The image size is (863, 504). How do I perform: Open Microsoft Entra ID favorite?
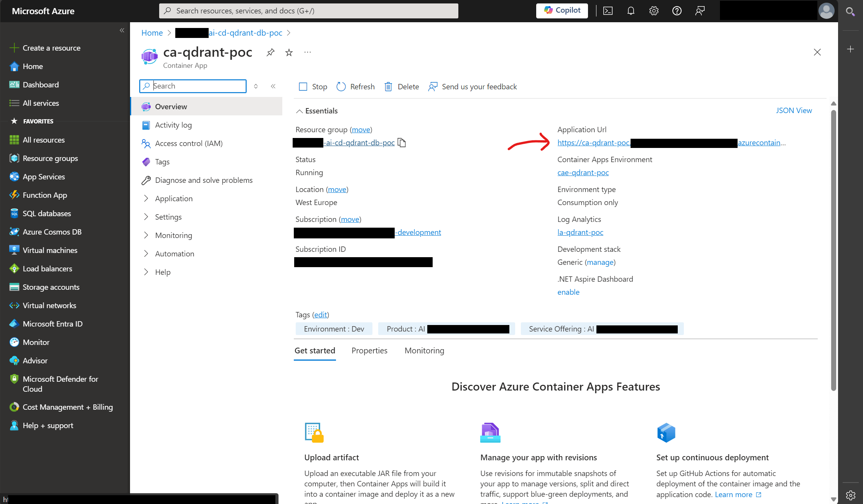pyautogui.click(x=46, y=324)
